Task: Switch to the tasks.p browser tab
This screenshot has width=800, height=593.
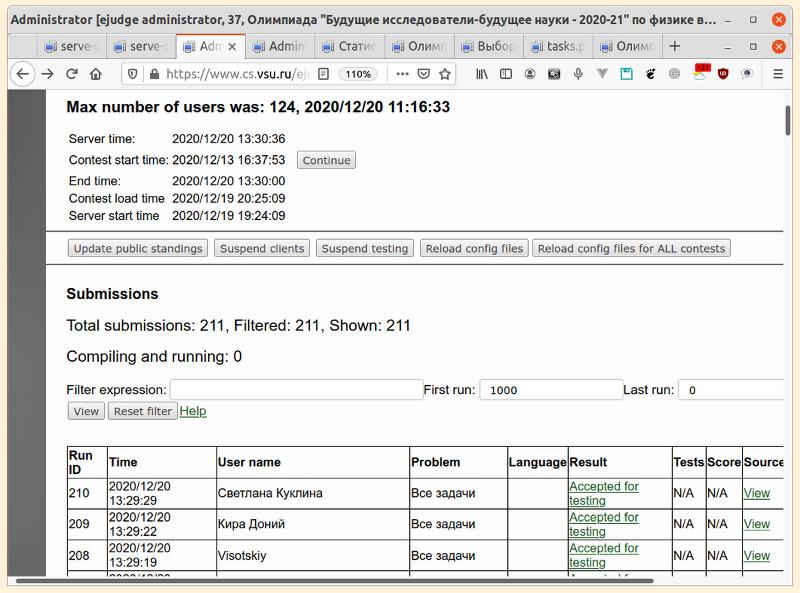Action: (x=557, y=46)
